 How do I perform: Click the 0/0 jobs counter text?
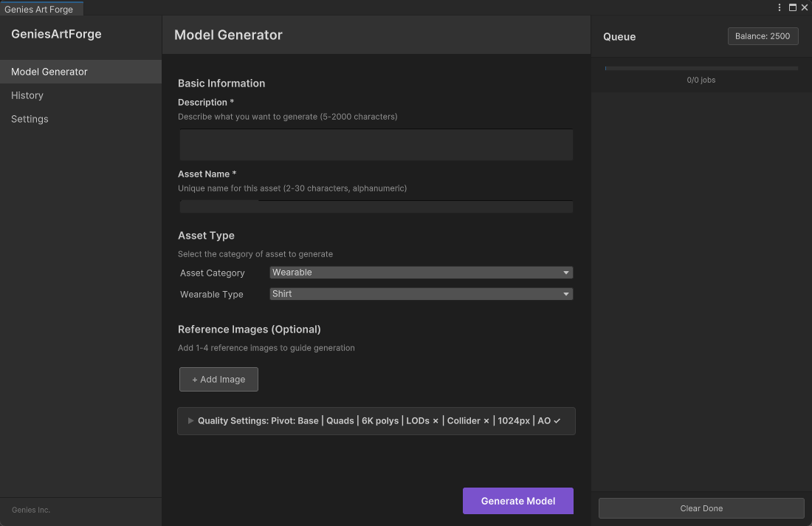click(701, 80)
